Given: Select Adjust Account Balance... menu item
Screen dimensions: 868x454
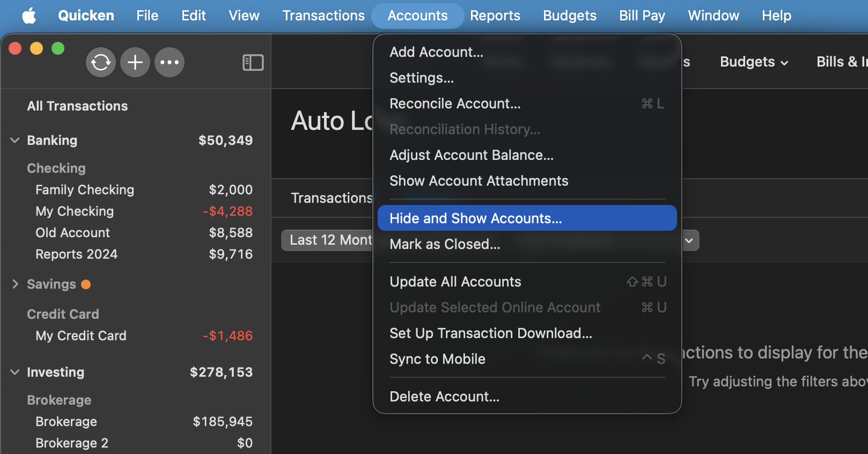Looking at the screenshot, I should point(527,155).
